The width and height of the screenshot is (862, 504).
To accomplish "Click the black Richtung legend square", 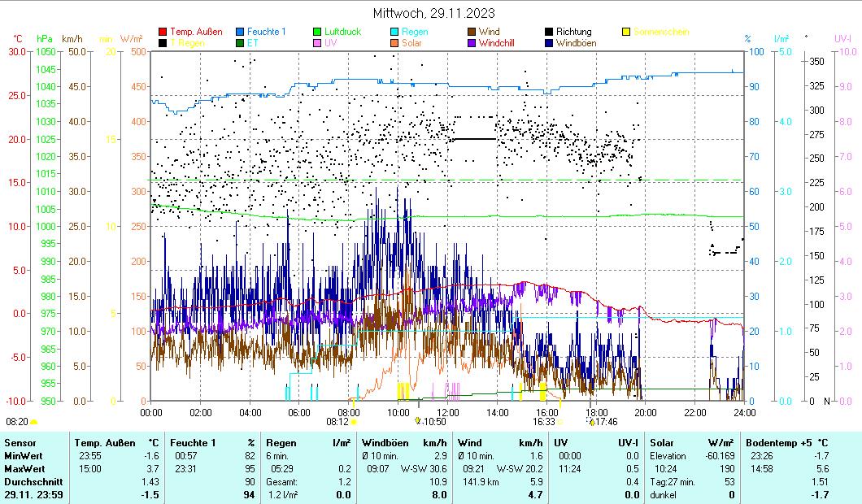I will 549,33.
